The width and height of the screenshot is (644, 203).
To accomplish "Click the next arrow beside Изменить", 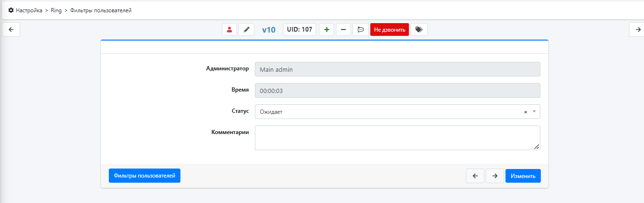I will (495, 176).
